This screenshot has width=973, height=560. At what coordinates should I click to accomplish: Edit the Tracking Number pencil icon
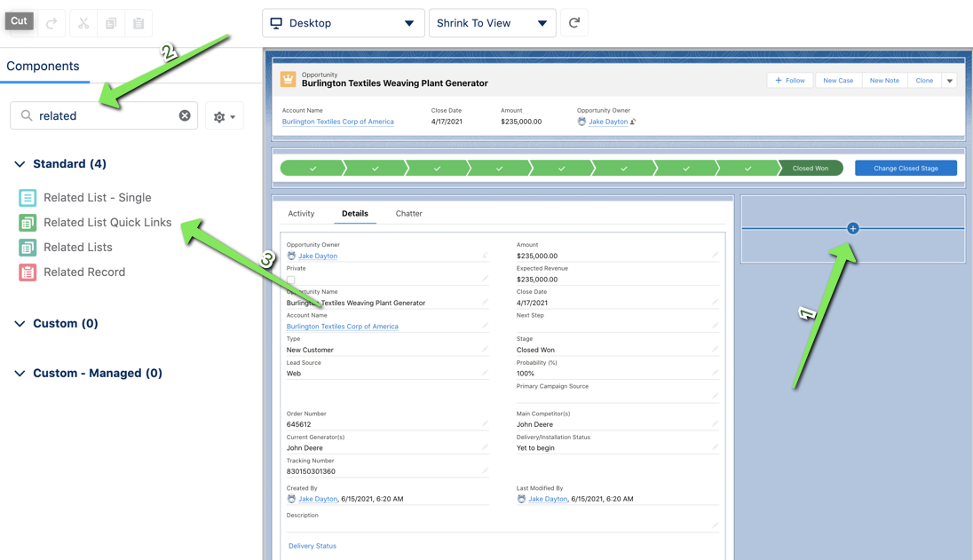pos(485,470)
